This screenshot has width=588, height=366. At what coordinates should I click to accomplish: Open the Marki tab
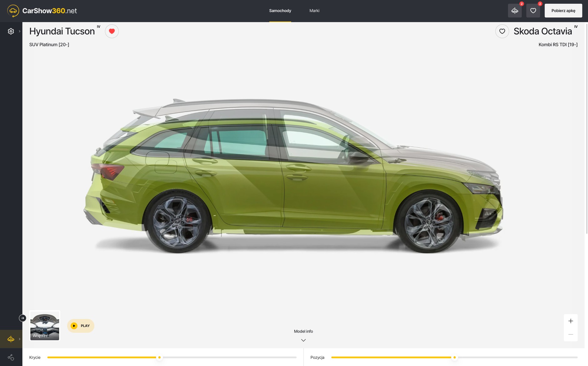click(x=314, y=11)
